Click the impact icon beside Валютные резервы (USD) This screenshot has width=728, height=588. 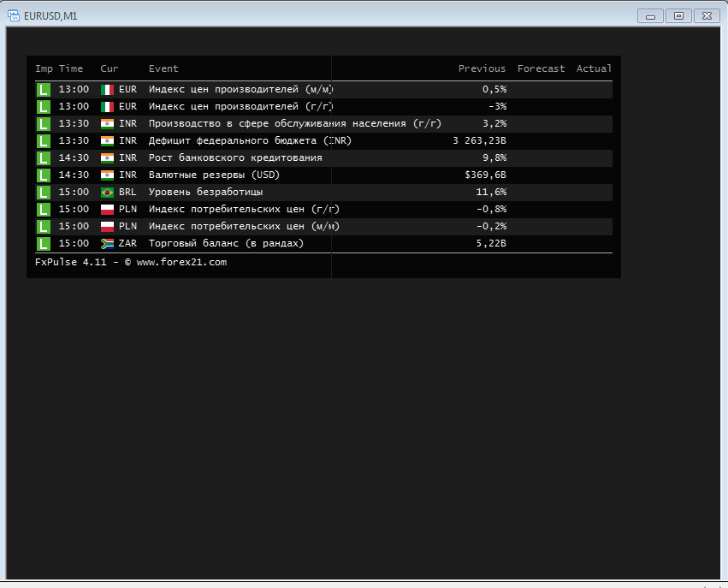[43, 175]
